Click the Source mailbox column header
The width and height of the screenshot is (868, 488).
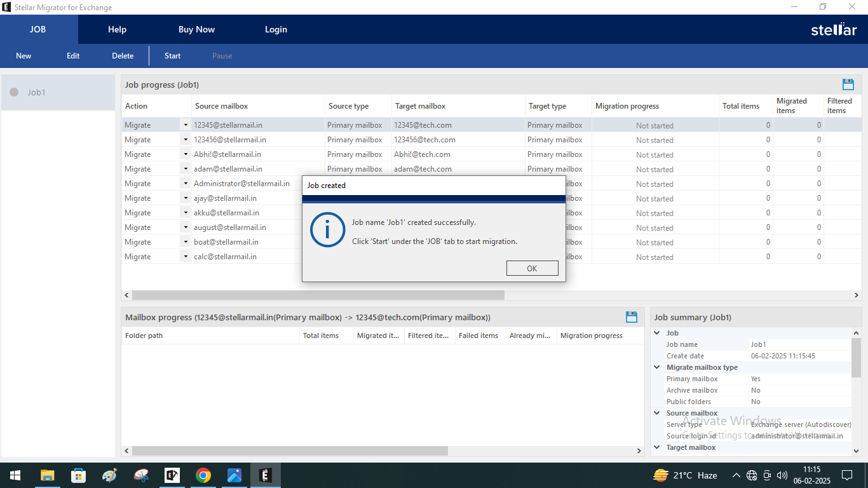tap(258, 106)
